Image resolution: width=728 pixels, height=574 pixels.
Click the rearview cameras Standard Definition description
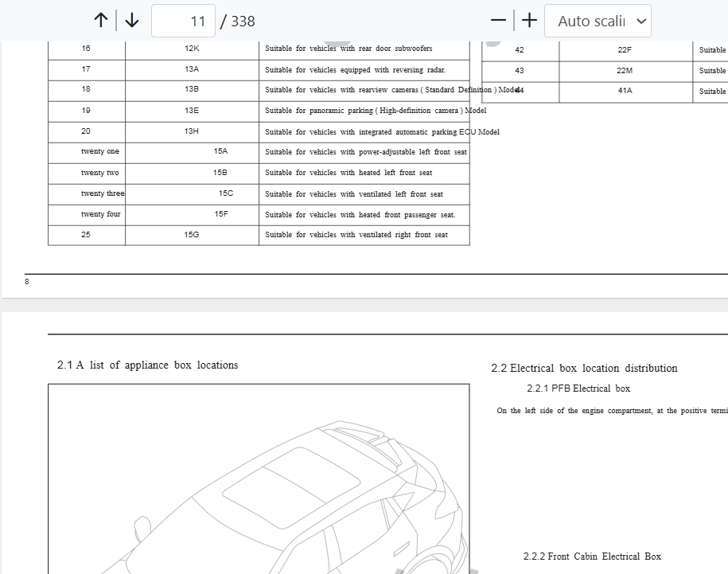coord(392,90)
